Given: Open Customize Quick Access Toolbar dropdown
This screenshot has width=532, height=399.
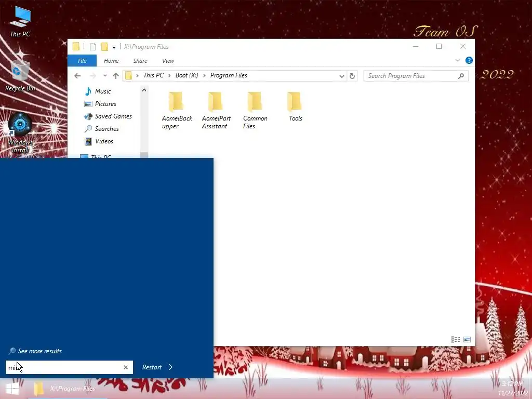Looking at the screenshot, I should click(x=114, y=47).
